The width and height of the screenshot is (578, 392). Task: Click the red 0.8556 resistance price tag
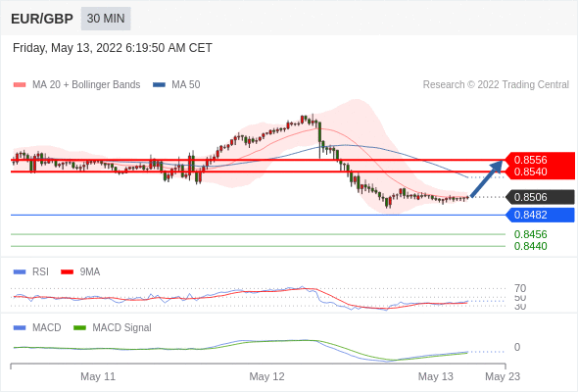[x=540, y=160]
